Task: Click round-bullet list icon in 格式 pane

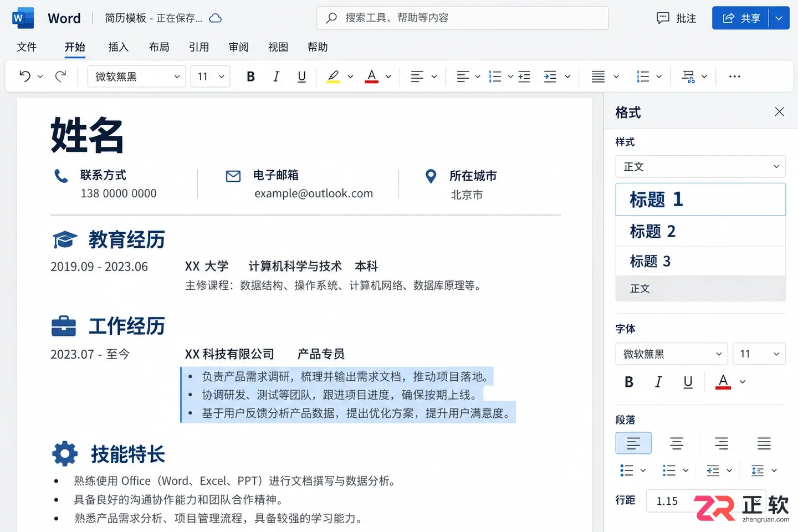Action: tap(626, 470)
